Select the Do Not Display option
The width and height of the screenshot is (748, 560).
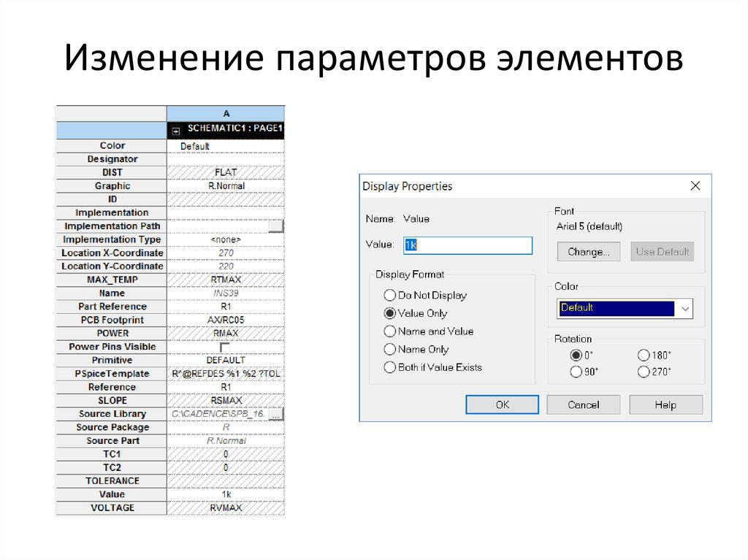389,295
